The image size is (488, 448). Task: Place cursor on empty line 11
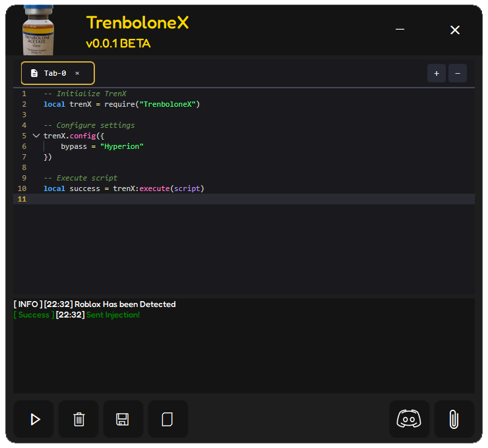coord(251,199)
